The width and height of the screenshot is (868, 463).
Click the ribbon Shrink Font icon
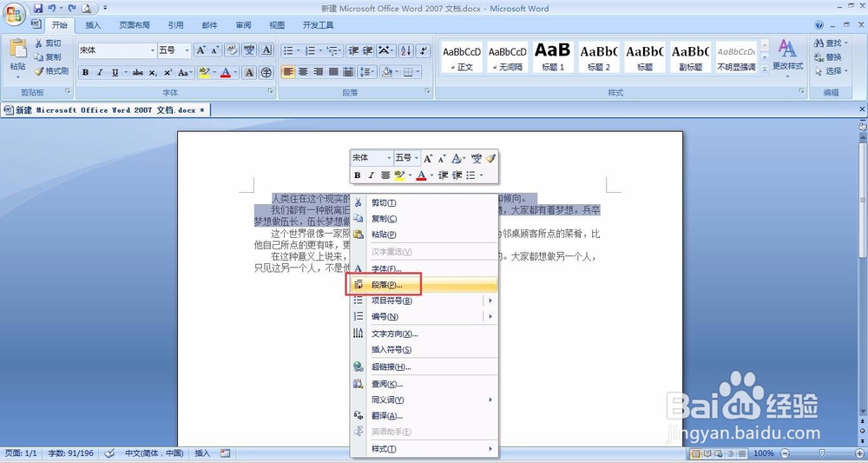tap(214, 50)
